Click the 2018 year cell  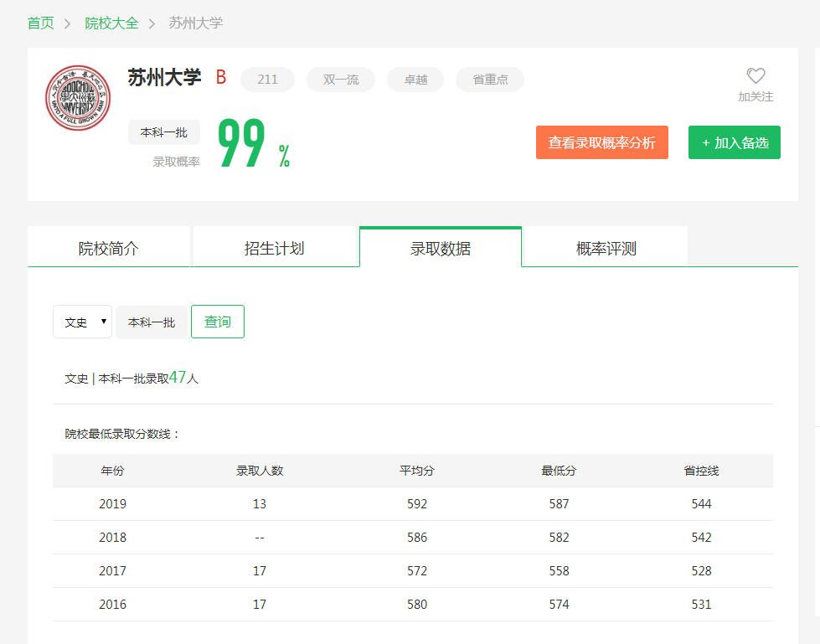[112, 538]
